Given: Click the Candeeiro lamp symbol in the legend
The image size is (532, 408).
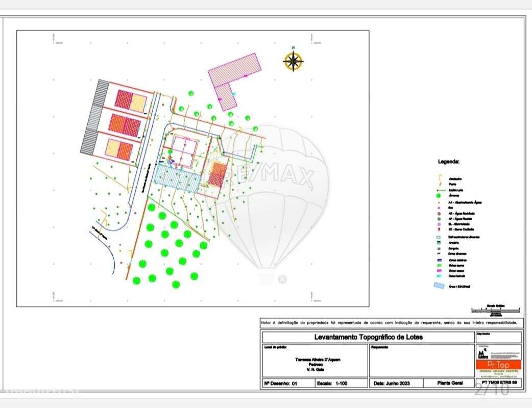Looking at the screenshot, I should pyautogui.click(x=441, y=178).
